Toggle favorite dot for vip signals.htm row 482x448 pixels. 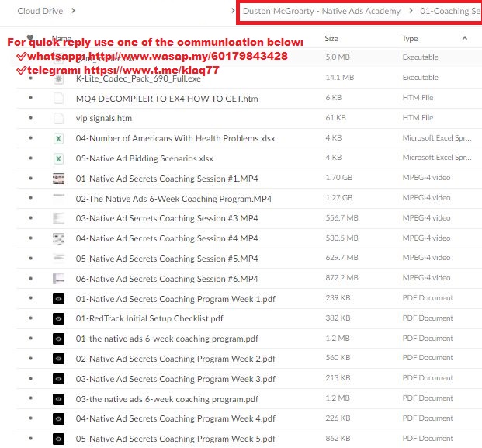[x=30, y=118]
